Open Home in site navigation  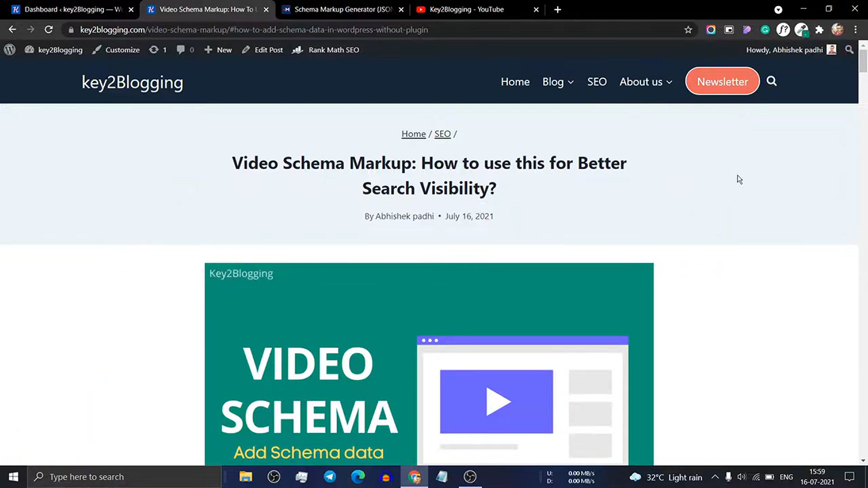(x=515, y=82)
